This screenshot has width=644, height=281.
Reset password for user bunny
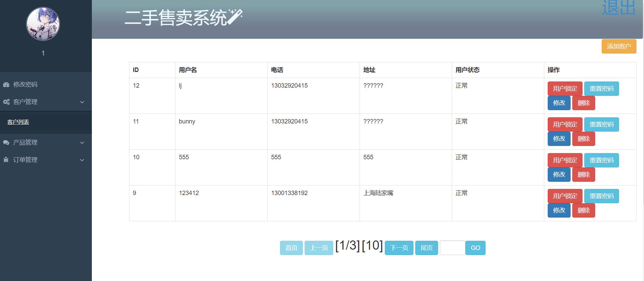tap(602, 124)
